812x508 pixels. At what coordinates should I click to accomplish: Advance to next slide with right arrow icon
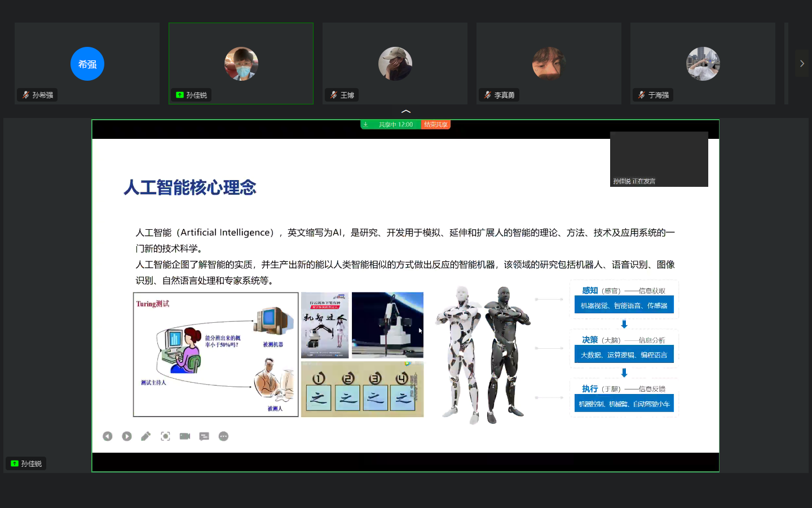127,436
